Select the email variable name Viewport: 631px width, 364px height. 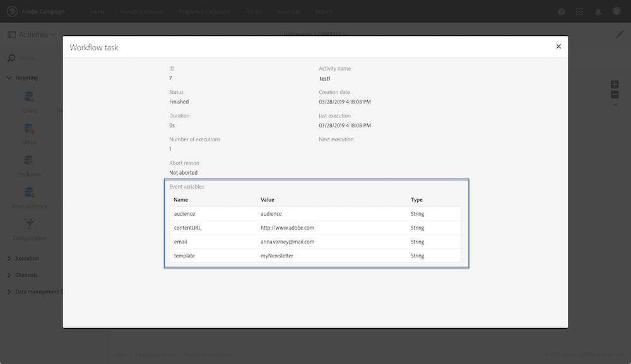pyautogui.click(x=180, y=242)
